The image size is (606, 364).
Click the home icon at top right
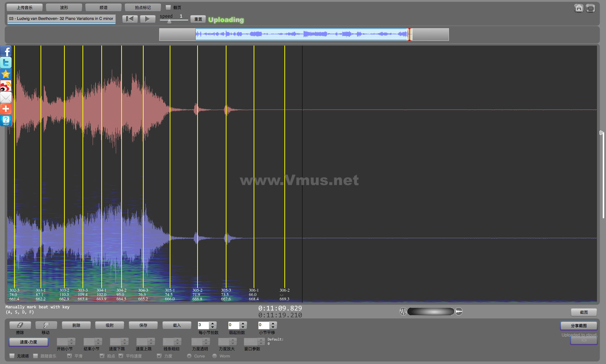(x=579, y=8)
